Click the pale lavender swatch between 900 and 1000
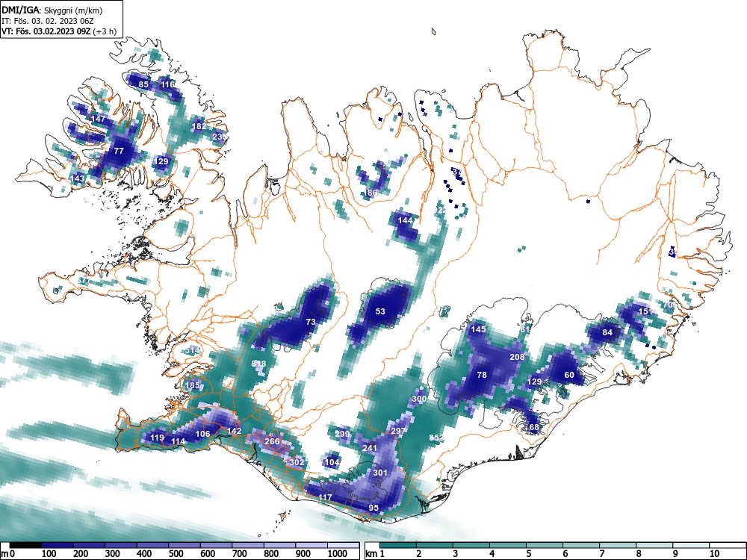The height and width of the screenshot is (560, 747). coord(311,545)
